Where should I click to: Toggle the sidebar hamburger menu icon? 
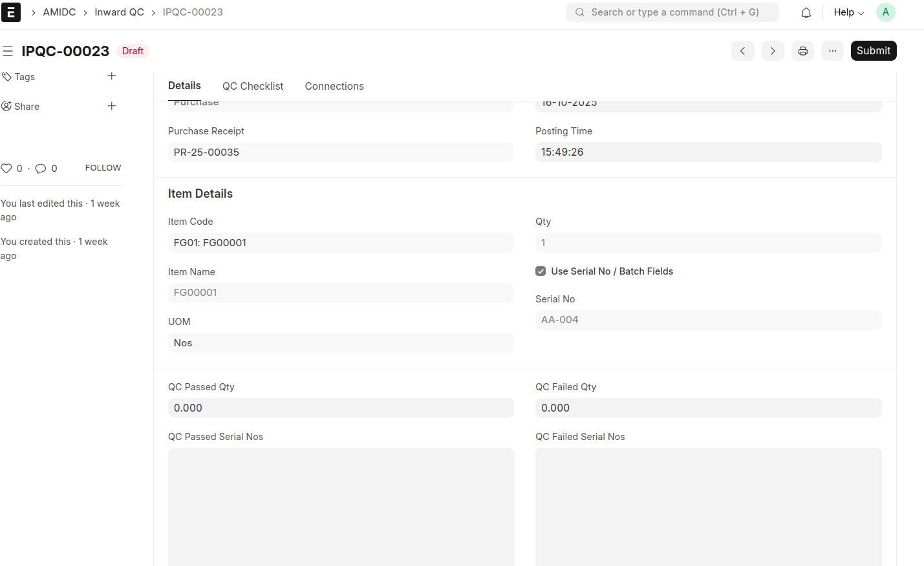(8, 51)
